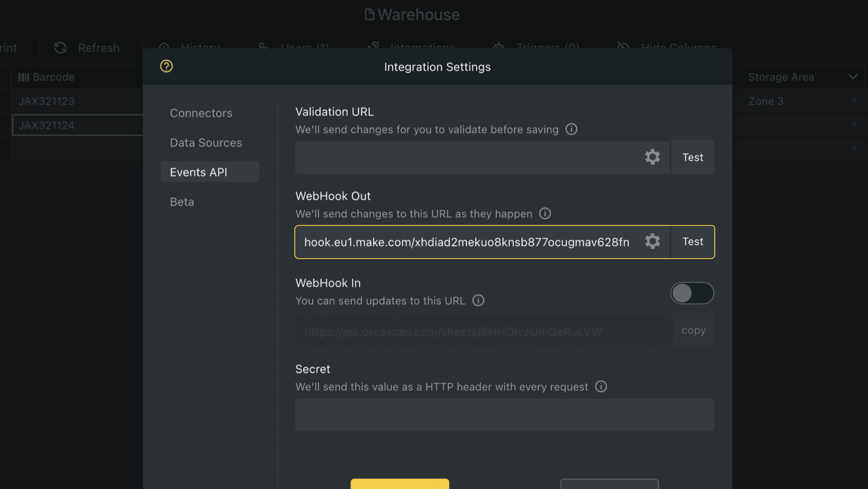This screenshot has width=868, height=489.
Task: Click the gear icon beside Validation URL
Action: tap(652, 157)
